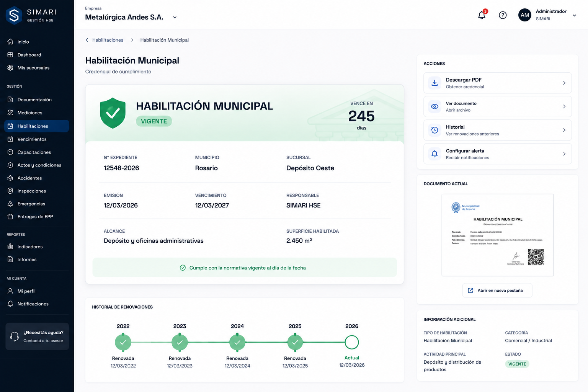The height and width of the screenshot is (392, 588).
Task: Click the bell icon beside Configurar alerta
Action: click(x=434, y=154)
